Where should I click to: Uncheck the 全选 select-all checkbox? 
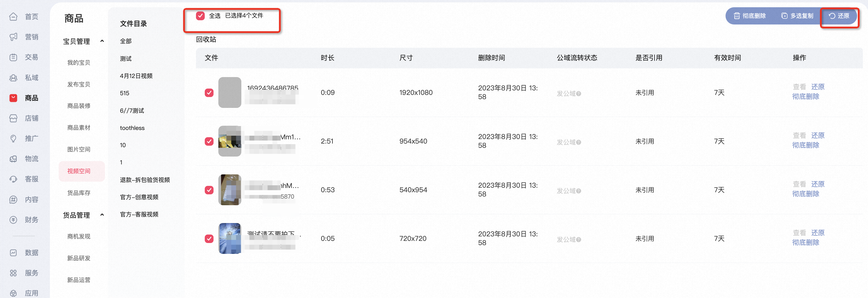[200, 16]
